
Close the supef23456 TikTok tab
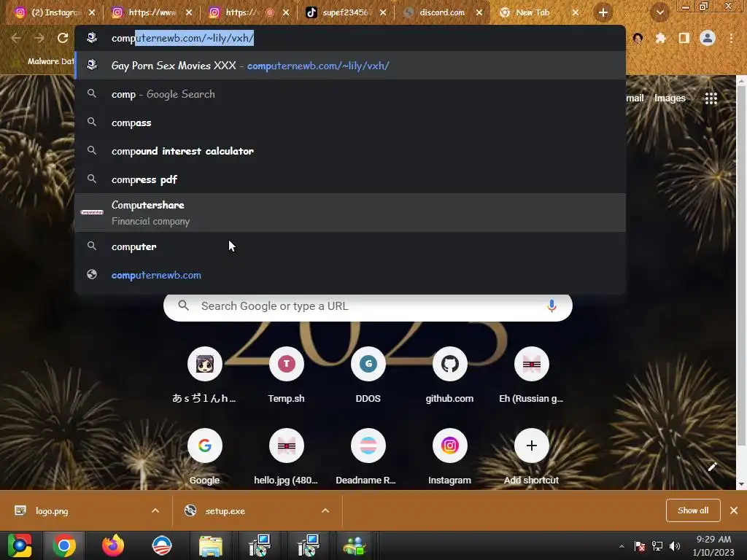coord(383,12)
